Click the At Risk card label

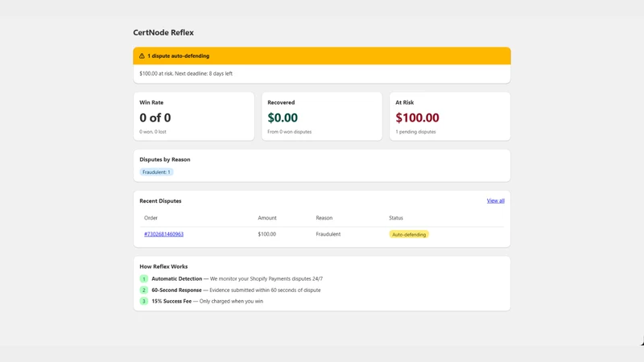click(x=405, y=103)
